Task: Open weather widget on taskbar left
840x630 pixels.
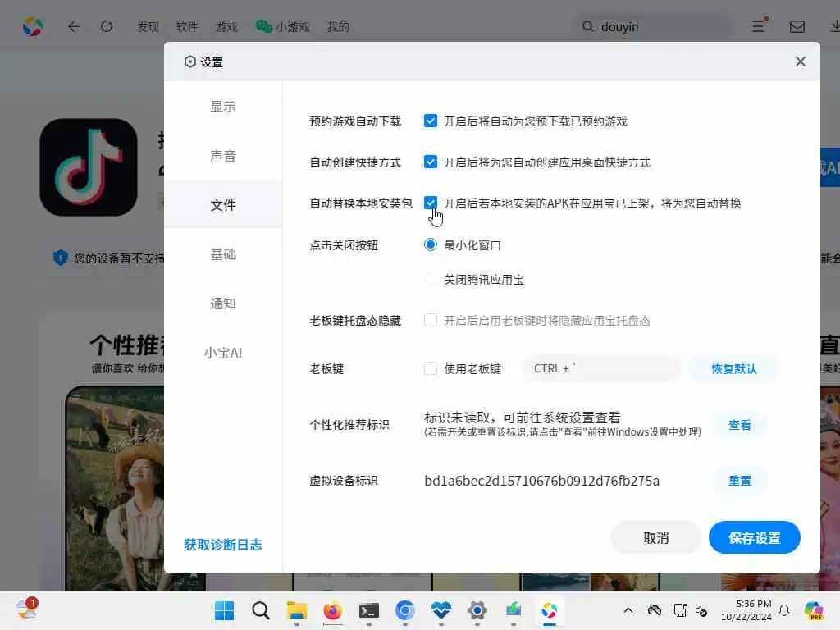Action: click(x=26, y=609)
